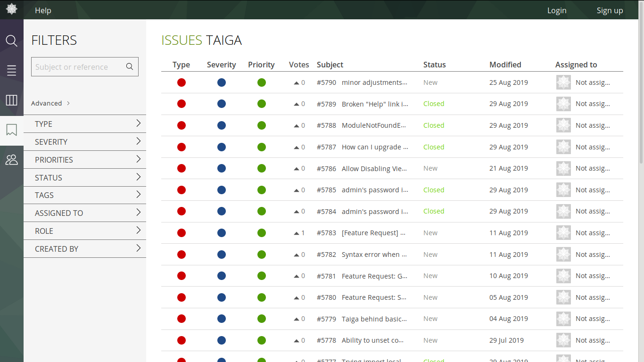Click the red type dot of issue #5789
This screenshot has width=644, height=362.
click(x=182, y=104)
